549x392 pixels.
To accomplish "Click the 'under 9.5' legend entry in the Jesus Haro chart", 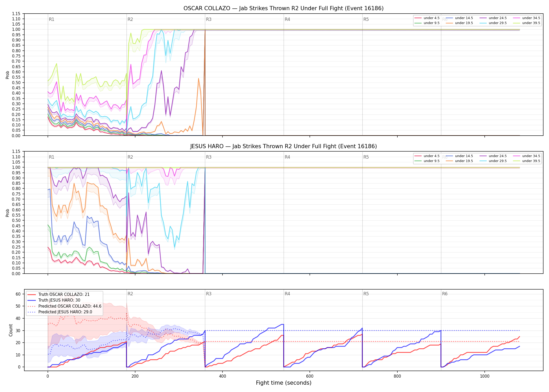I will (x=427, y=161).
